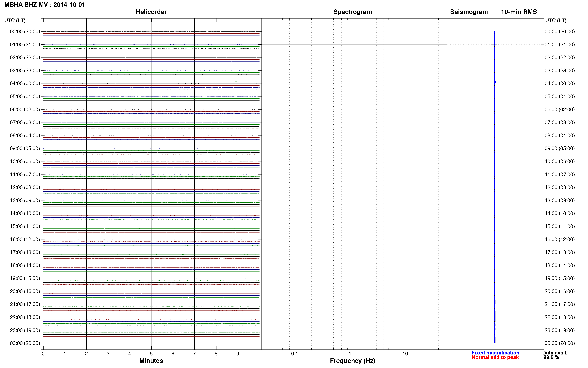Viewport: 588px width, 368px height.
Task: Click left axis label '03:00 (23:00)'
Action: click(x=25, y=70)
